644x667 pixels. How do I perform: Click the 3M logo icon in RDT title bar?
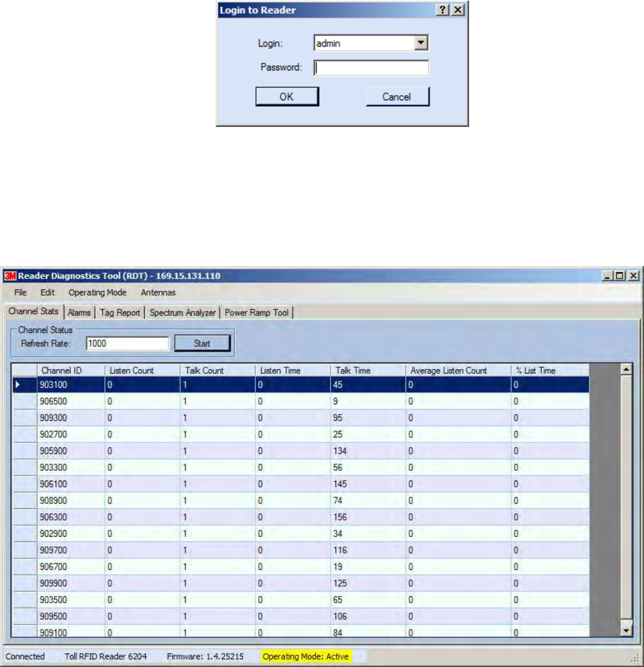[x=10, y=276]
